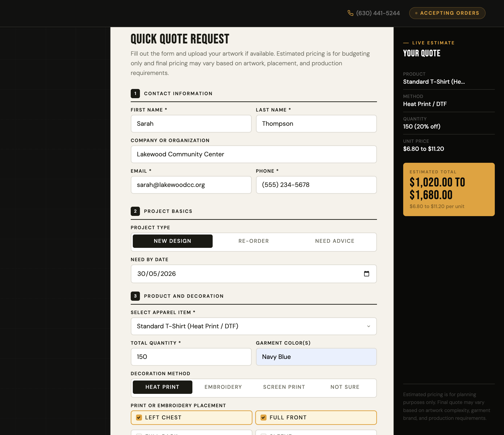Select New Design project type

(x=172, y=241)
